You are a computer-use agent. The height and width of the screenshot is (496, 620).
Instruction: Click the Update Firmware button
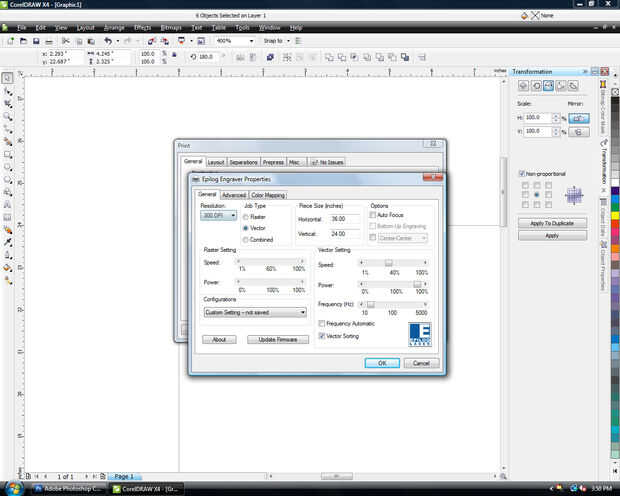(278, 339)
